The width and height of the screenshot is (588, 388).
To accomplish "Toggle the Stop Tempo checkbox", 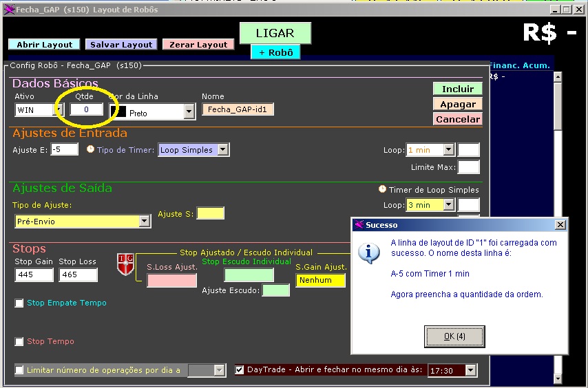I will click(19, 342).
